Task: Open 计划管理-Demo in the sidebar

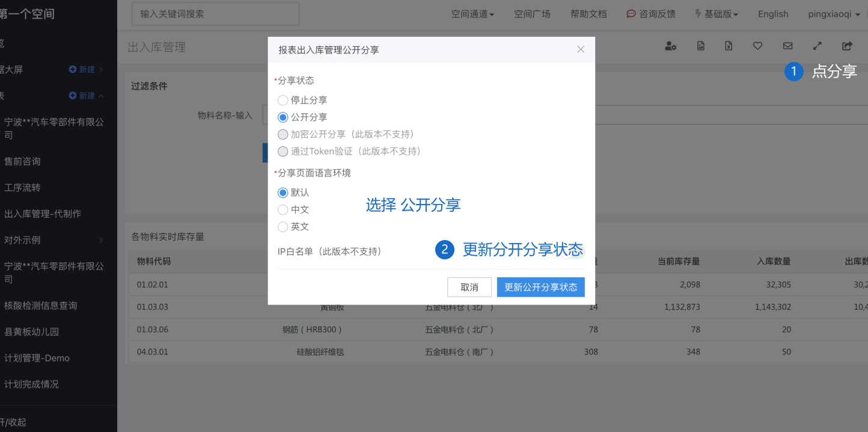Action: point(37,358)
